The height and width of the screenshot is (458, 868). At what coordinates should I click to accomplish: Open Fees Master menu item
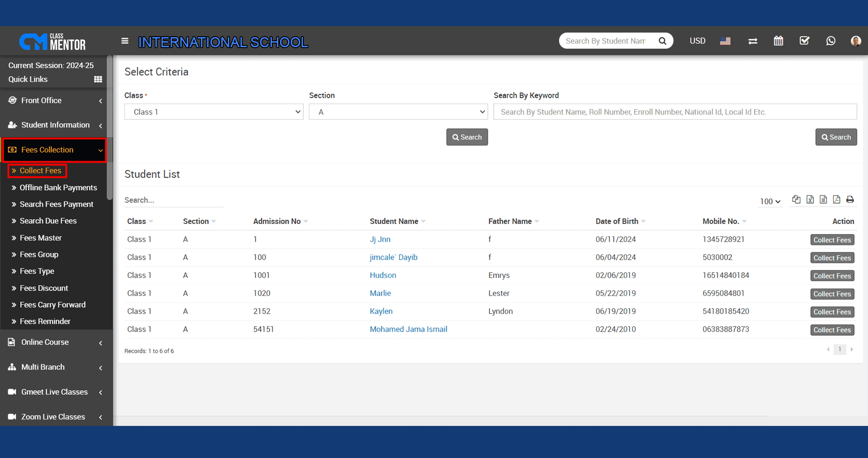(x=41, y=238)
